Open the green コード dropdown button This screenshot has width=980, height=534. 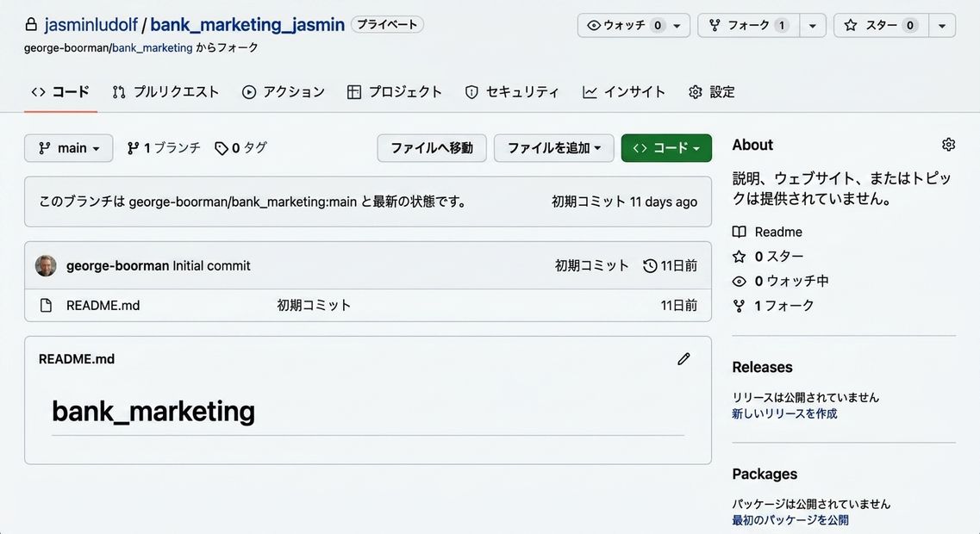[666, 148]
